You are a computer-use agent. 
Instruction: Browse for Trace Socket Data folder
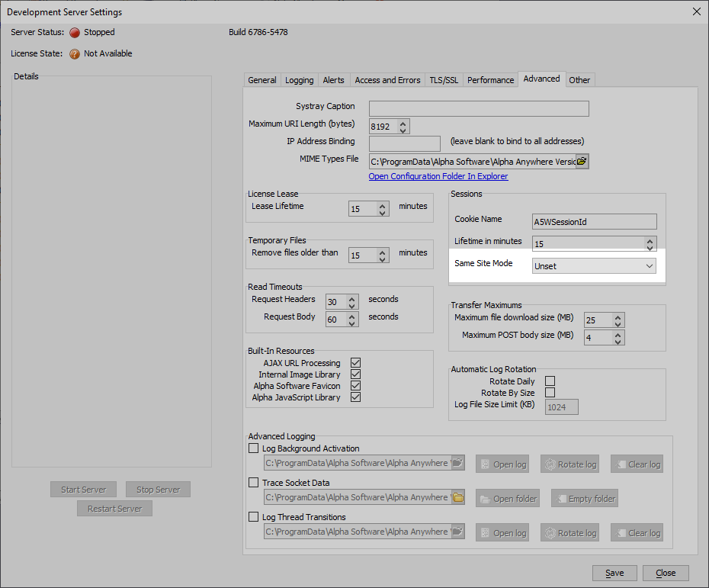tap(457, 497)
